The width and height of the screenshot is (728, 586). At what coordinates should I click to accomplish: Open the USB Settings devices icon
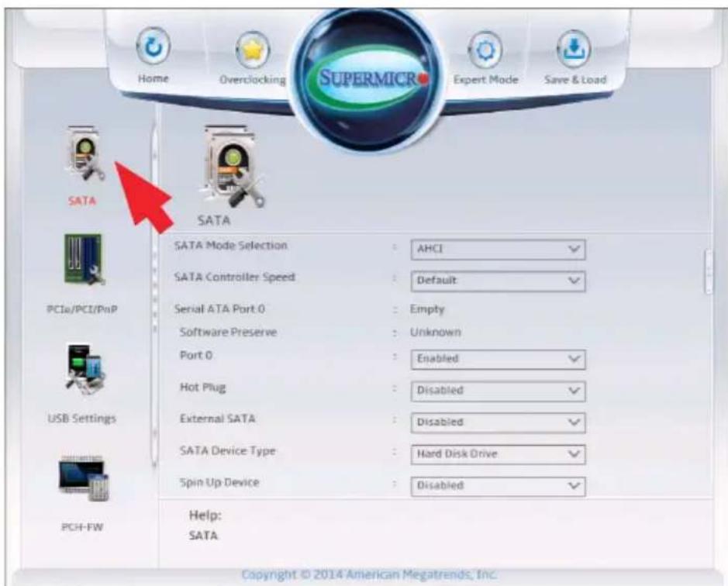click(85, 369)
